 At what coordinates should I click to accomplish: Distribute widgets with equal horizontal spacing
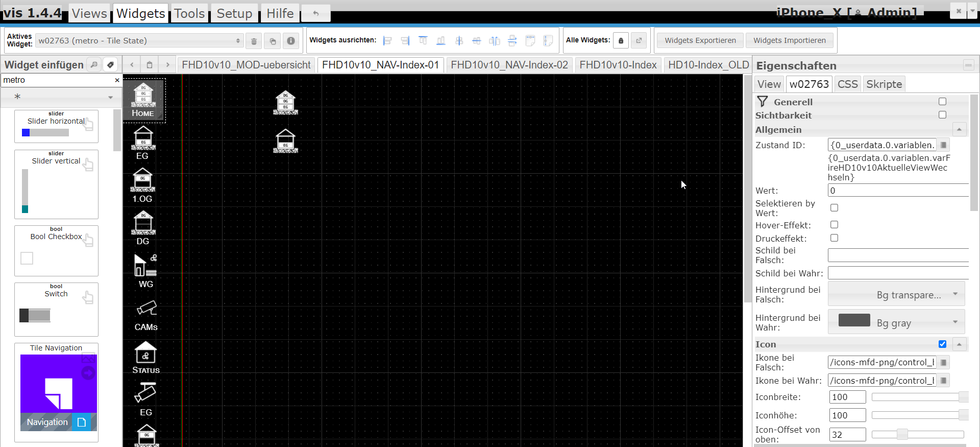pyautogui.click(x=495, y=40)
